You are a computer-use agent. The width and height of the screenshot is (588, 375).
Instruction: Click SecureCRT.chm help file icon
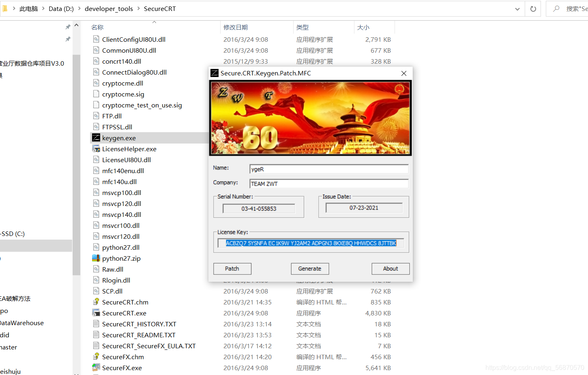(96, 302)
